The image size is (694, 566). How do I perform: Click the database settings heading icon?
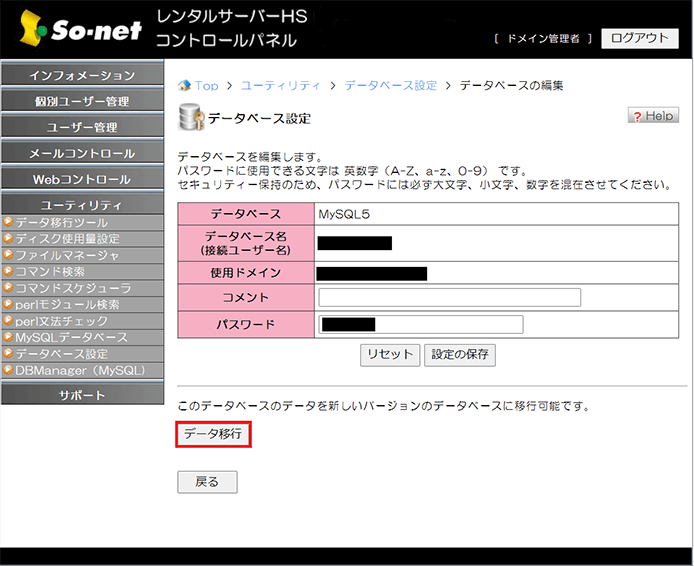tap(190, 117)
